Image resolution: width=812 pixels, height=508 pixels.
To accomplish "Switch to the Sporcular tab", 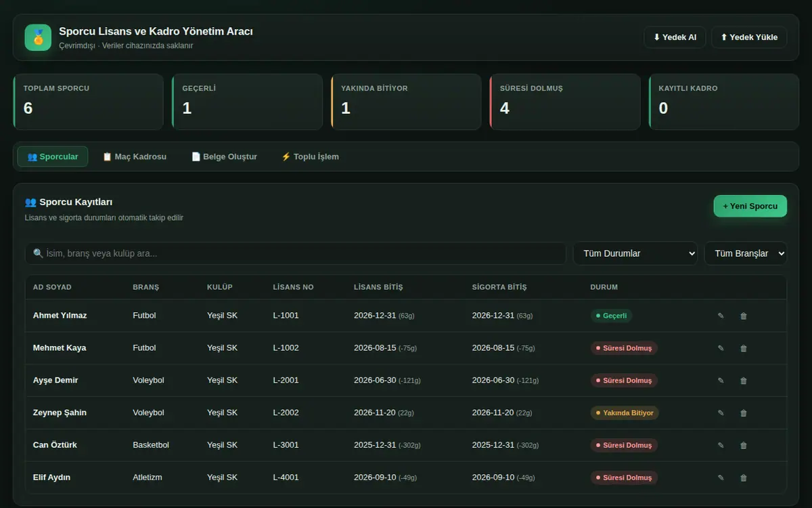I will click(53, 156).
